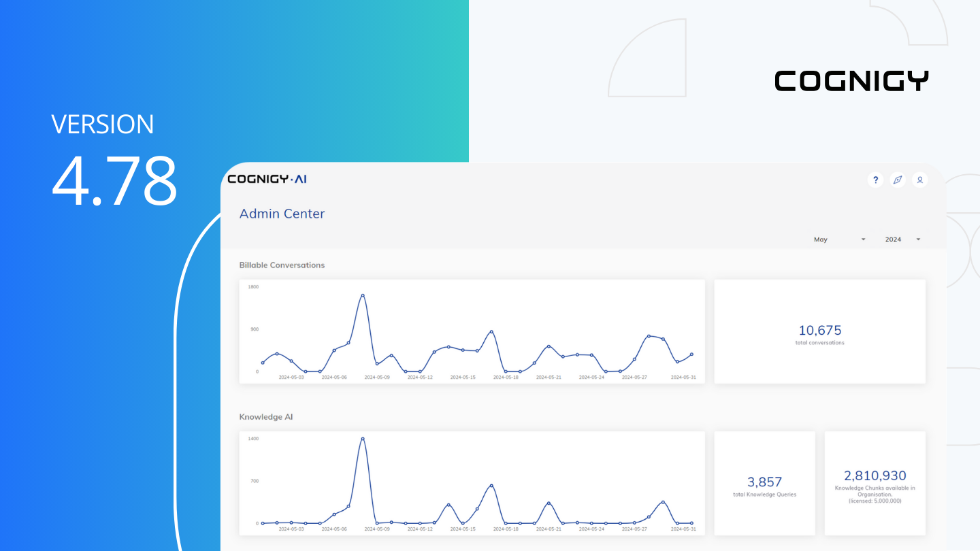Click the compass explore icon

pyautogui.click(x=898, y=180)
